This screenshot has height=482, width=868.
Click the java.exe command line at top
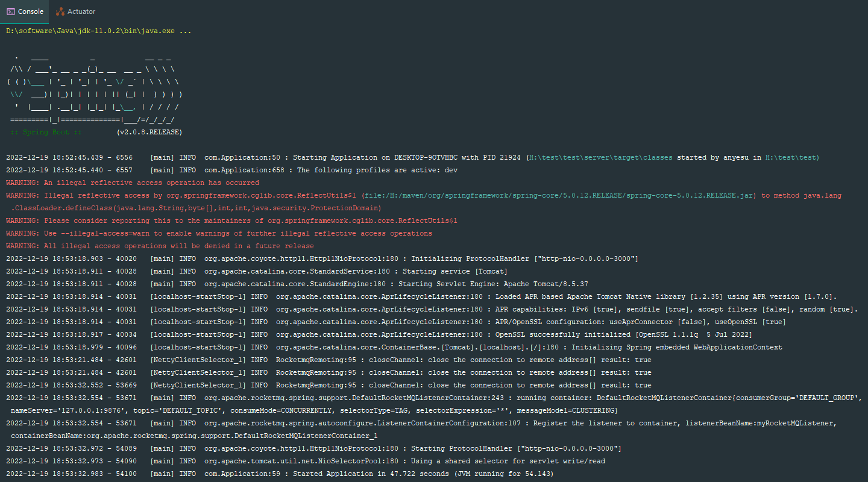[x=99, y=31]
